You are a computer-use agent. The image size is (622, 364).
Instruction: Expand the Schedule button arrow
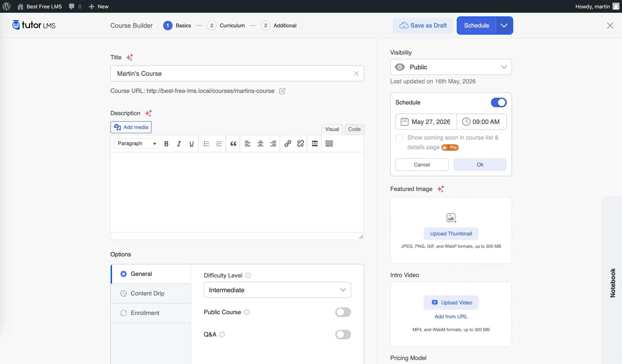504,25
